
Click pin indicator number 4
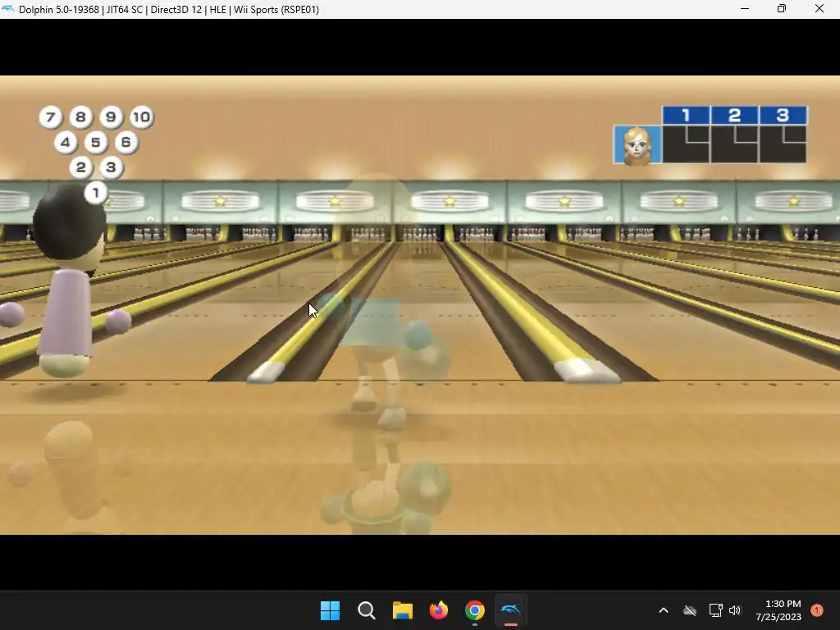point(66,142)
